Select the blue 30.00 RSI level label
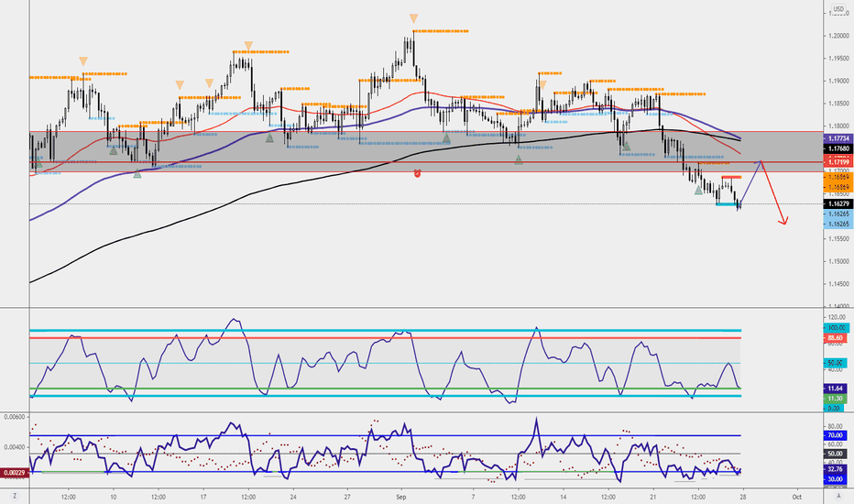This screenshot has width=854, height=504. pos(836,479)
